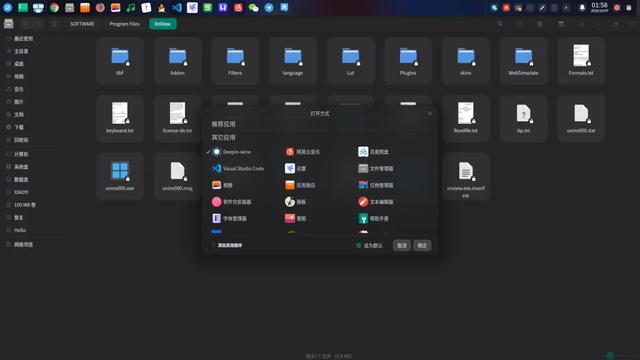
Task: Select 文本编辑器 in the open-with list
Action: coord(376,202)
